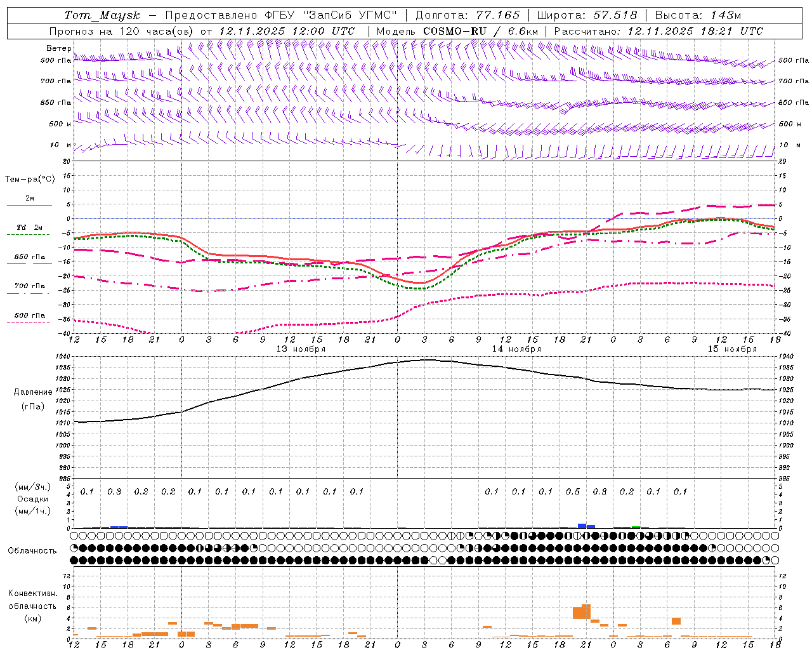This screenshot has width=812, height=650.
Task: Select the 'Прогноз на 120 часа(ов)' header text
Action: click(x=122, y=31)
